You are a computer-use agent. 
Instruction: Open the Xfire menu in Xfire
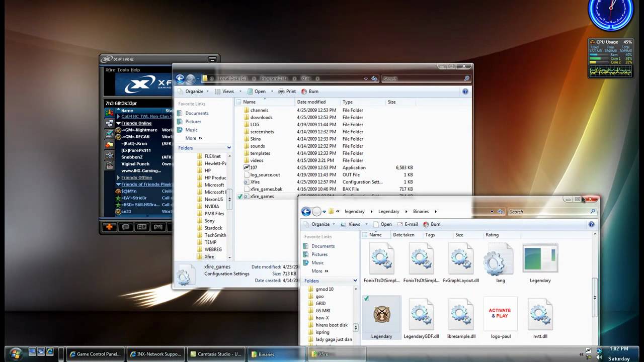(110, 70)
